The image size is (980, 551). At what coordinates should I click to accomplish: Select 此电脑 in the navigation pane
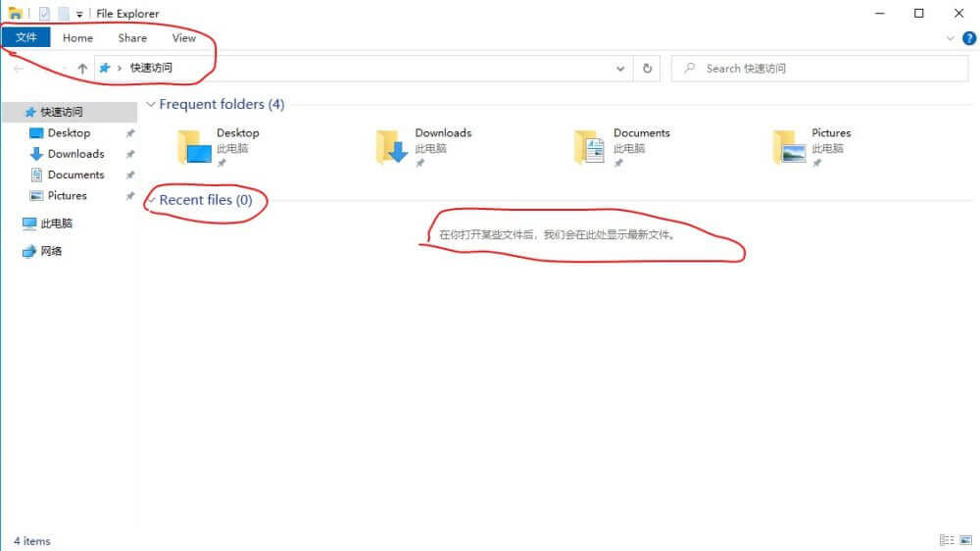point(56,224)
